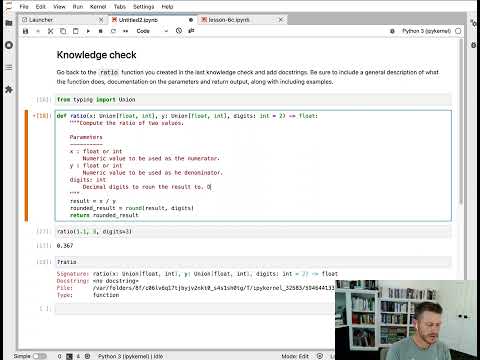Open the Running terminals and kernels sidebar

[9, 45]
